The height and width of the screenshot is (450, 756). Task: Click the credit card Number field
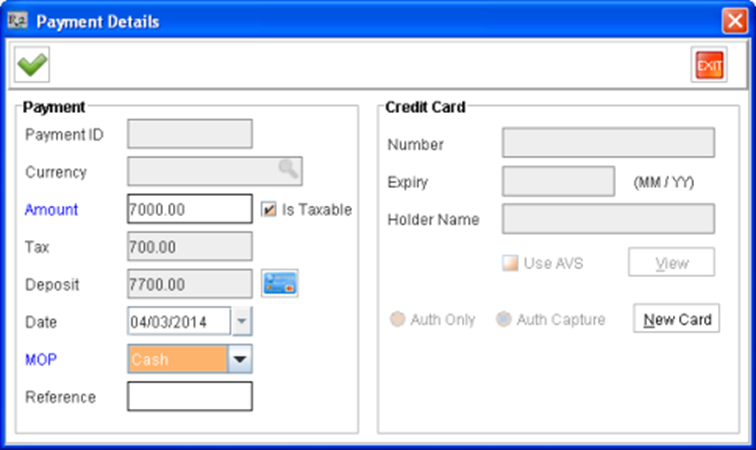coord(608,143)
